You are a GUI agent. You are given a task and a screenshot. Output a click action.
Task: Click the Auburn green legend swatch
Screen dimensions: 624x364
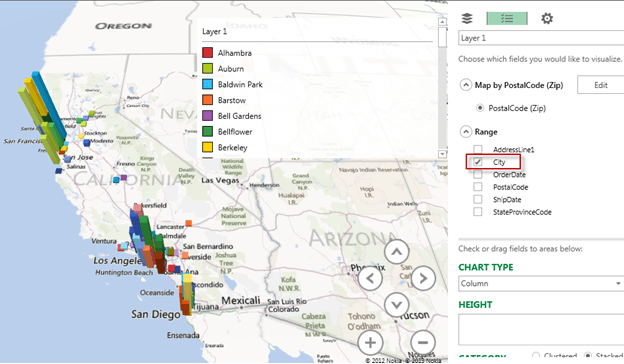[207, 68]
